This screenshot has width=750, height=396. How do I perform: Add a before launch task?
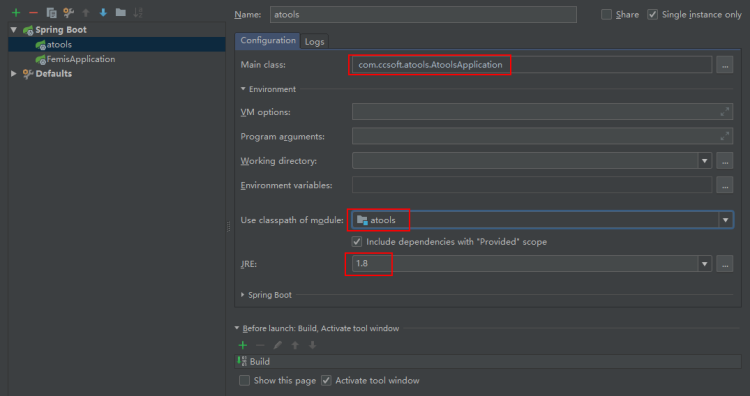coord(243,345)
